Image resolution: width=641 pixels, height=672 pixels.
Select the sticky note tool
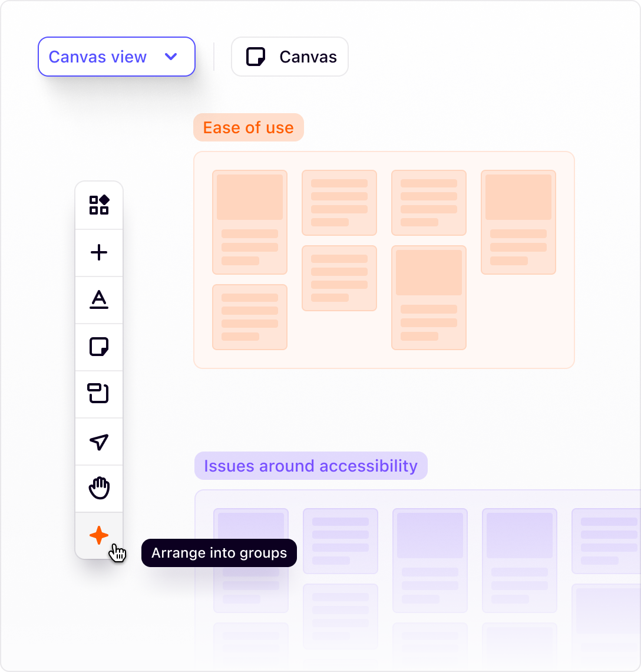(x=99, y=347)
